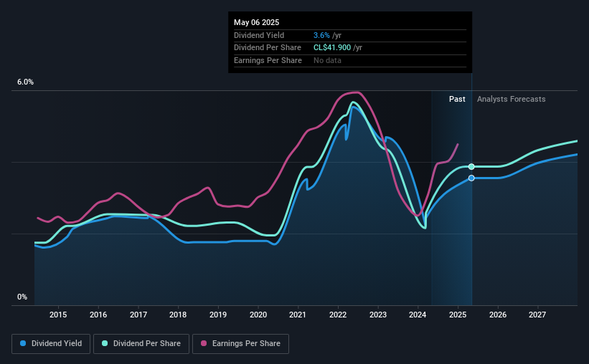Select the 2016 x-axis label

98,315
